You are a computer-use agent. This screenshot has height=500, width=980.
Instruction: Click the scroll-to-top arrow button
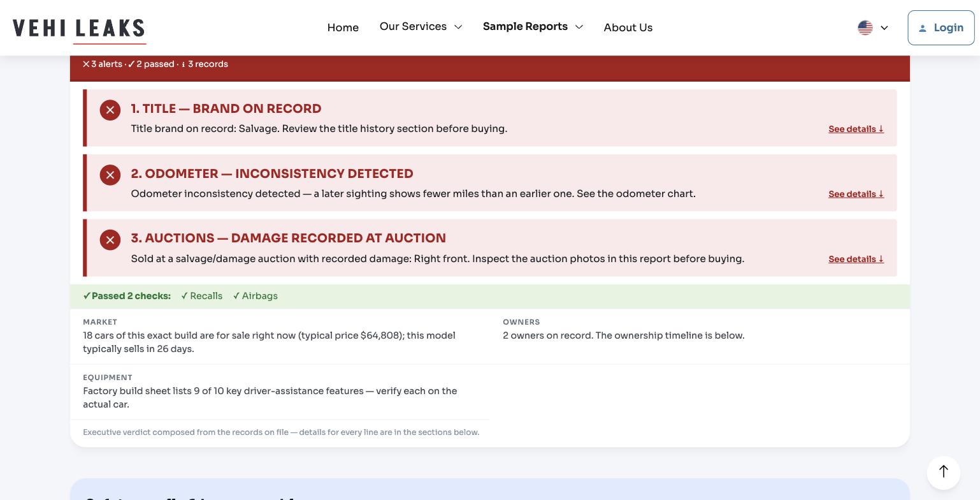(x=943, y=472)
